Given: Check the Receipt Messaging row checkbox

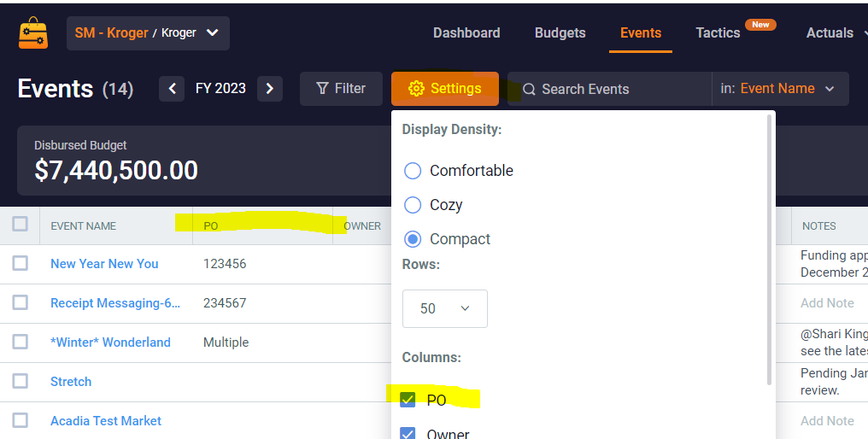Looking at the screenshot, I should (x=20, y=302).
